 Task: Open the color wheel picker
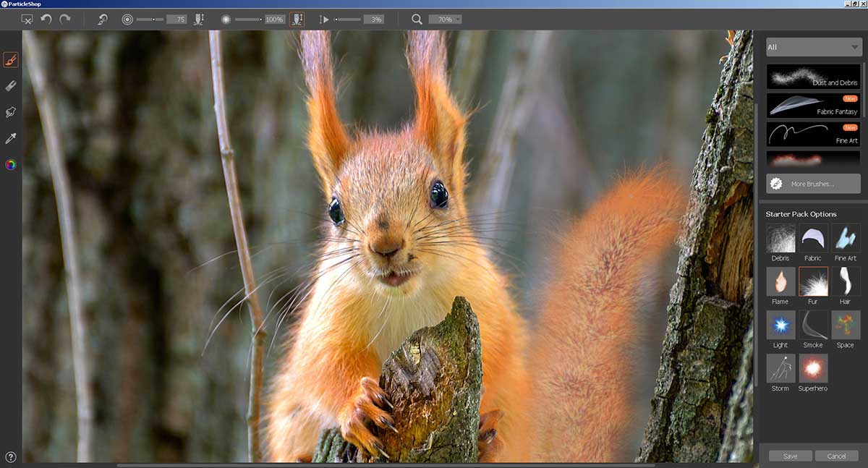(11, 164)
